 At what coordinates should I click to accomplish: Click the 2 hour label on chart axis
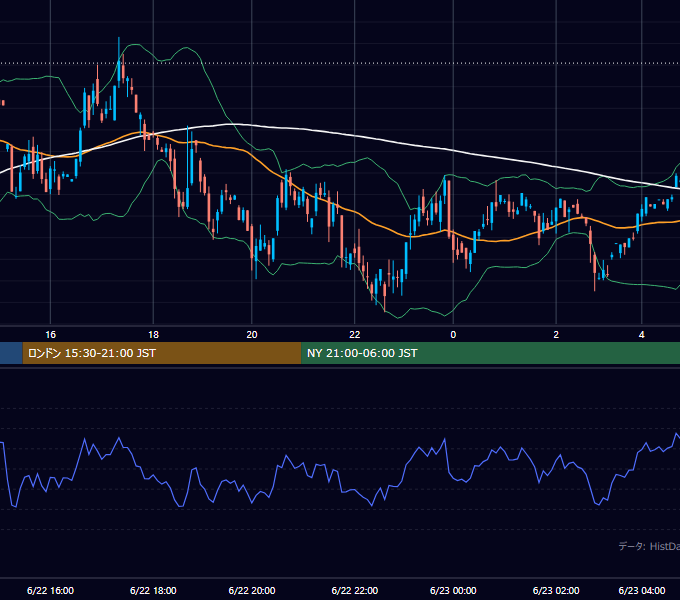(556, 335)
